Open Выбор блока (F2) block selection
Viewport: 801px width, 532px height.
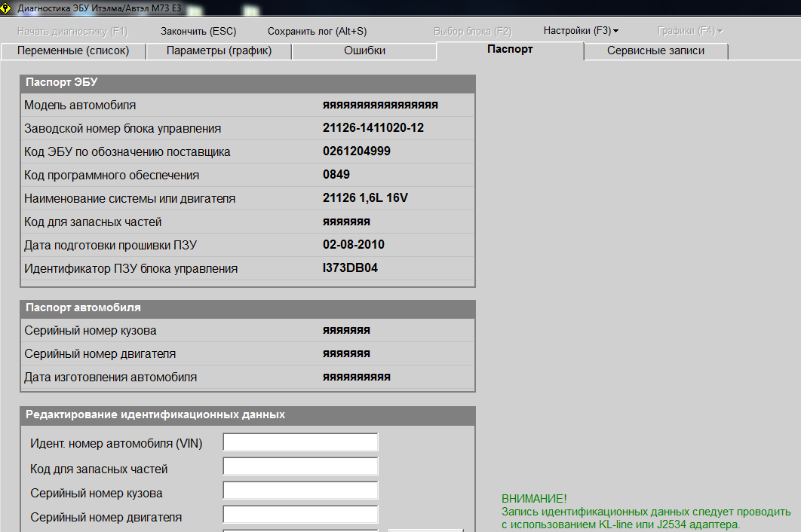(x=472, y=32)
